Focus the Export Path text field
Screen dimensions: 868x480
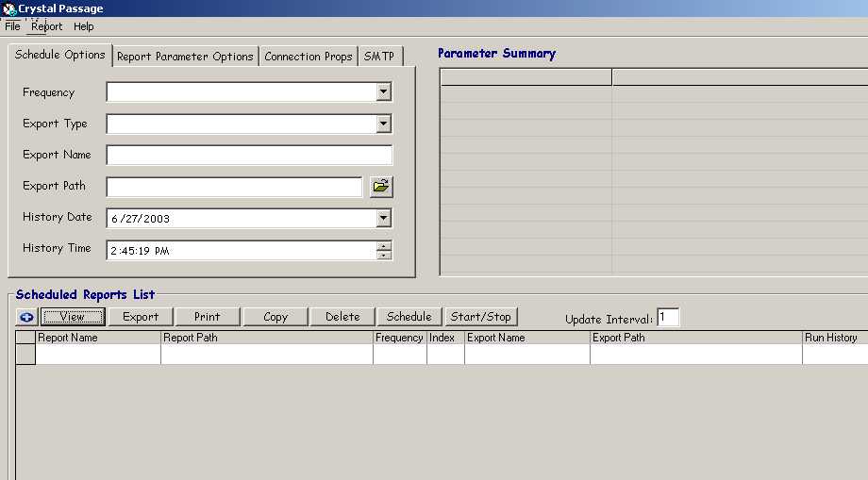tap(234, 187)
